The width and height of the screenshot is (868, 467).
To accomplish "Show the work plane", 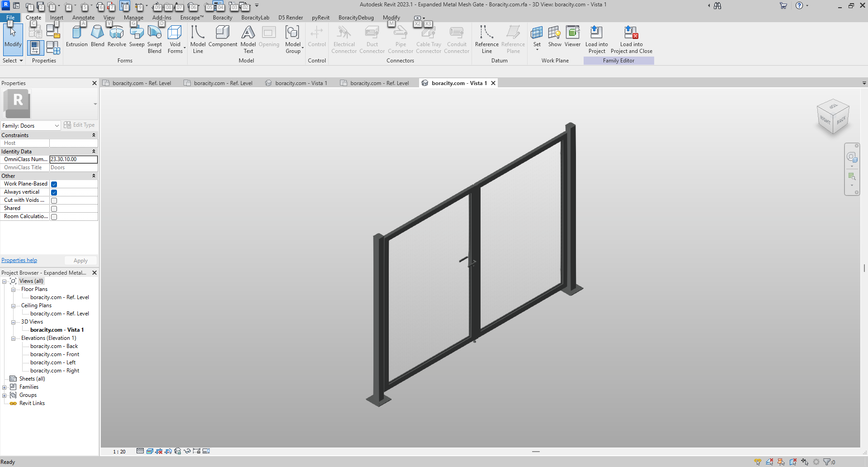I will 555,36.
